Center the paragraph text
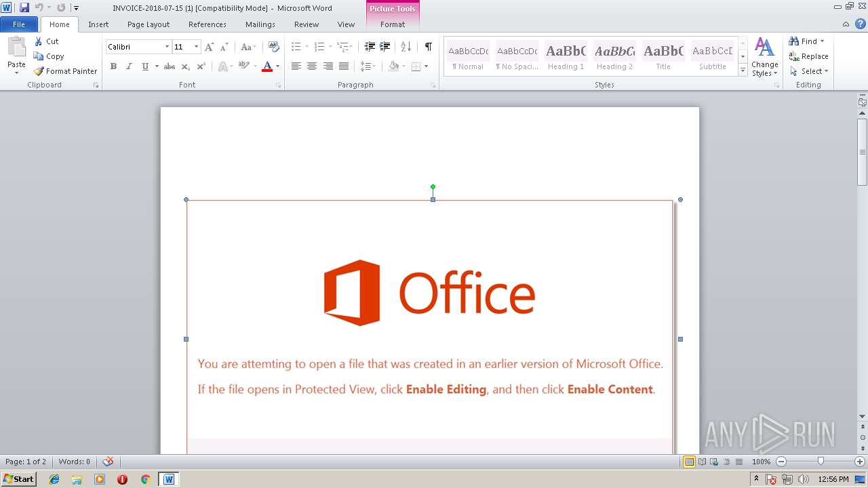Image resolution: width=868 pixels, height=488 pixels. tap(312, 66)
